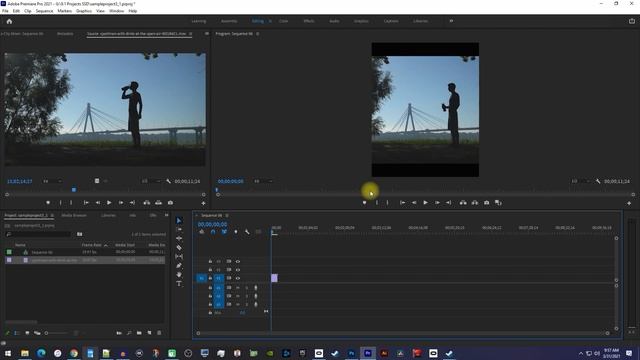Screen dimensions: 640x360
Task: Toggle Snap in timeline
Action: pyautogui.click(x=213, y=232)
